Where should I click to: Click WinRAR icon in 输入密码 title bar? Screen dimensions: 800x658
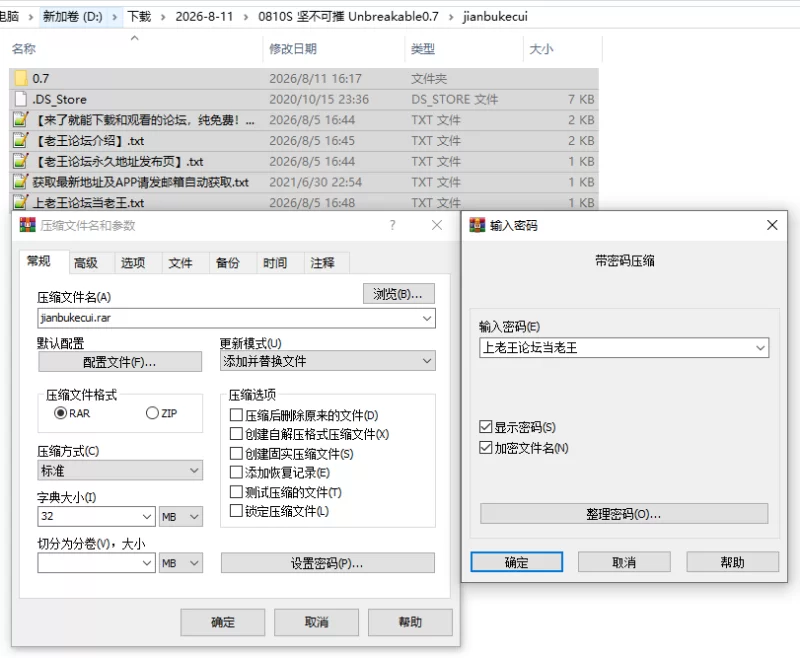[x=477, y=225]
